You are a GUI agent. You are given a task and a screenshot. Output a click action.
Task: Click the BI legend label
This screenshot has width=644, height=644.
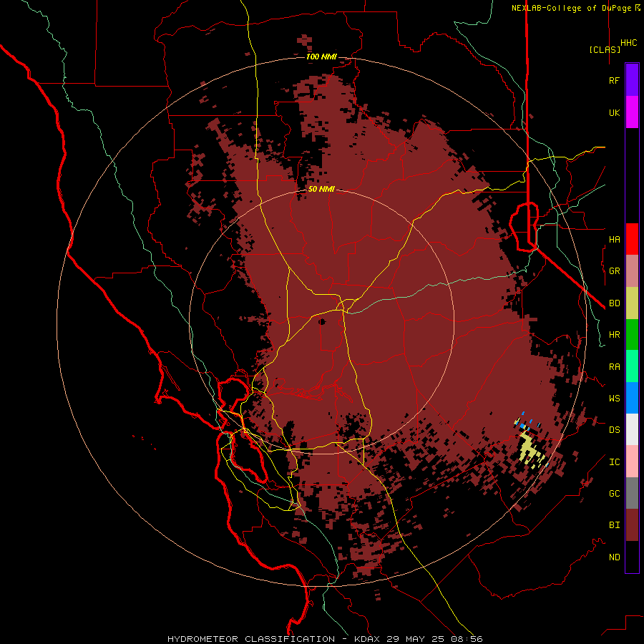(614, 525)
